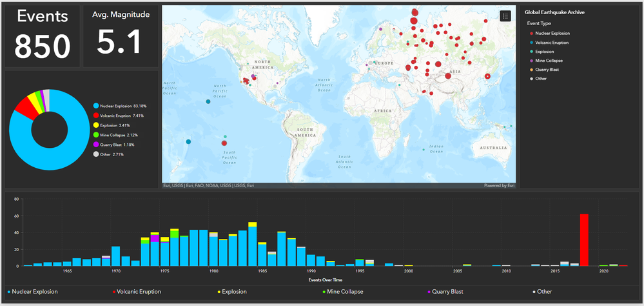
Task: Select the 1984 bar in Events Over Time
Action: 253,244
